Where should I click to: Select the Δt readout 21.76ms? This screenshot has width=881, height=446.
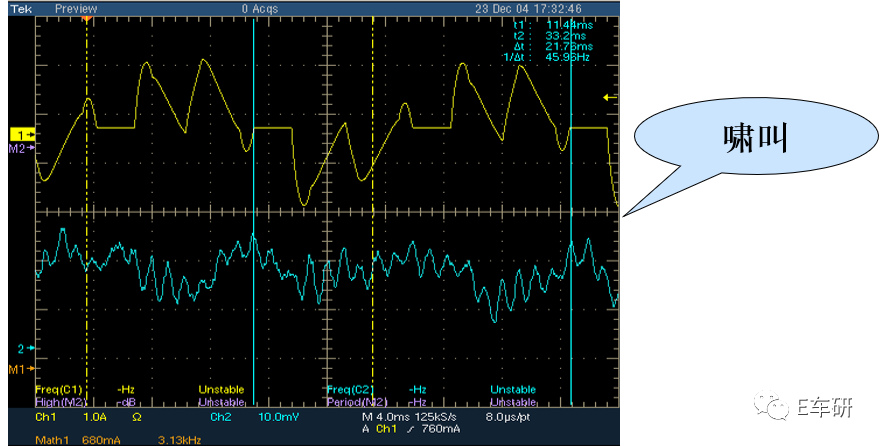click(569, 47)
